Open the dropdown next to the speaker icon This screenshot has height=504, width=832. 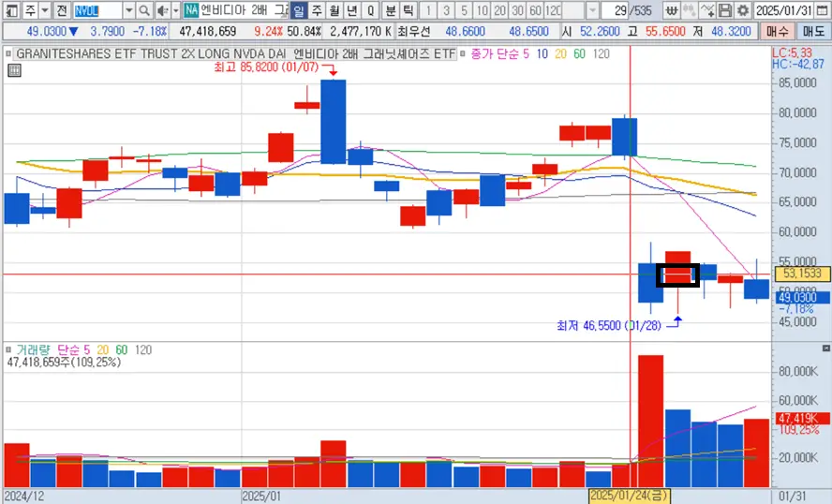175,10
